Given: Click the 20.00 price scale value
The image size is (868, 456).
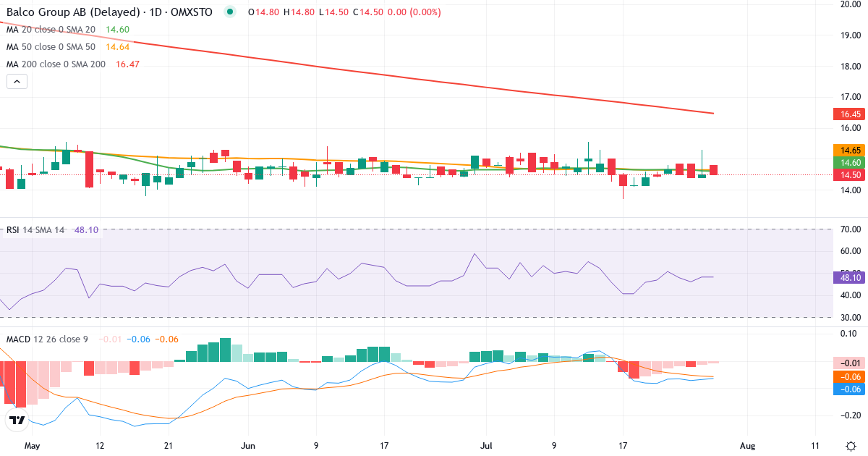Looking at the screenshot, I should coord(850,4).
